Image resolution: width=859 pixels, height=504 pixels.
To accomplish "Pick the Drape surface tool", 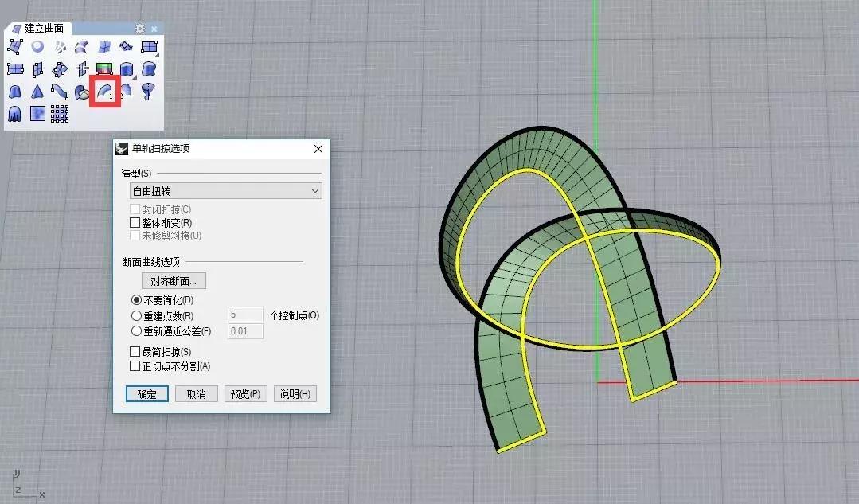I will click(x=15, y=114).
